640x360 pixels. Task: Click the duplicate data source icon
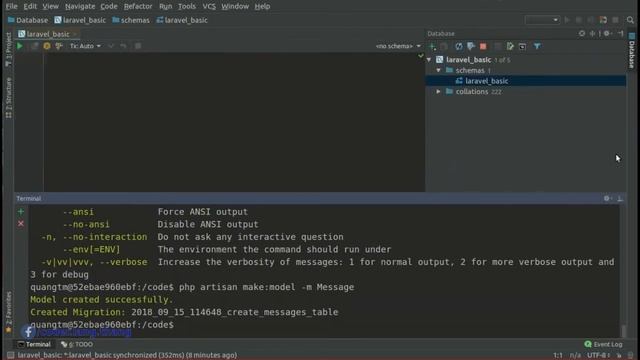click(x=444, y=47)
